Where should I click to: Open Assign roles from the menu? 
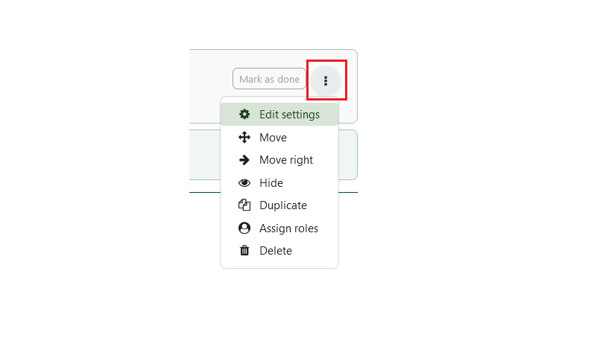pyautogui.click(x=279, y=229)
